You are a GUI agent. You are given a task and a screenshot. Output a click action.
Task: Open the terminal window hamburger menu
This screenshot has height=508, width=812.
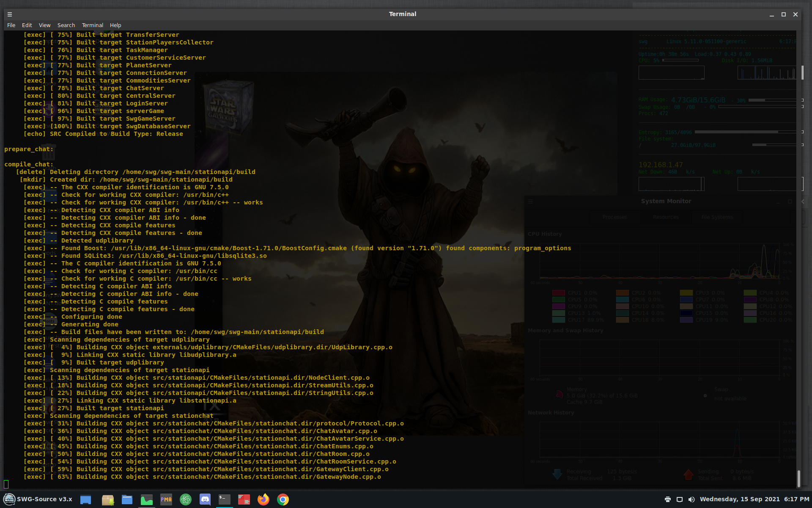[10, 14]
